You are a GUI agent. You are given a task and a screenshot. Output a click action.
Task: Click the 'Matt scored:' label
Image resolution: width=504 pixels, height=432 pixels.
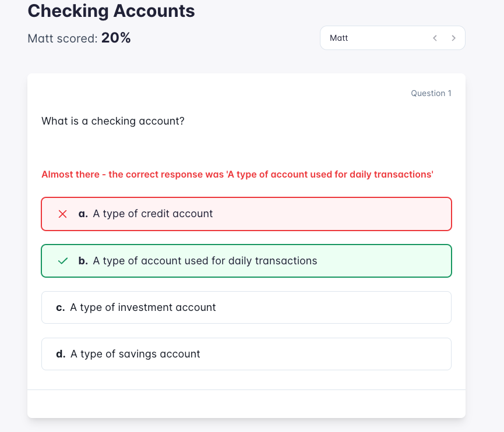62,38
